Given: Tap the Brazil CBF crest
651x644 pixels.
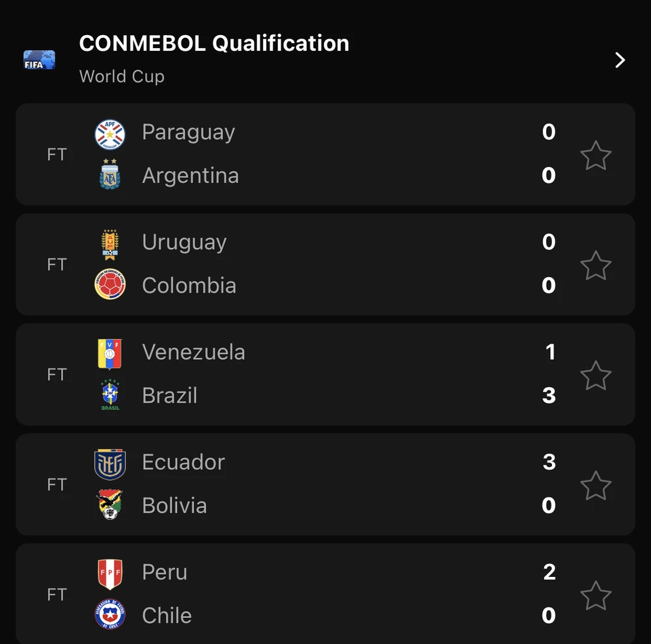Looking at the screenshot, I should 110,395.
